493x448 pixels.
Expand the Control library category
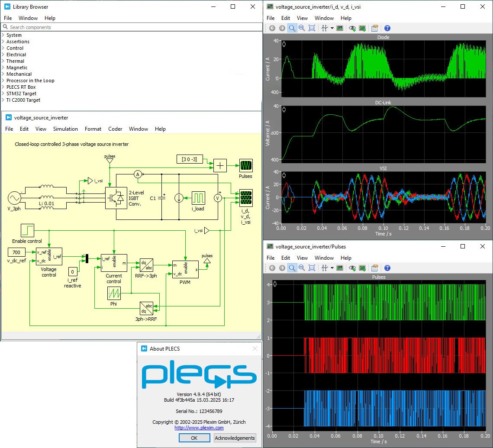(x=3, y=48)
